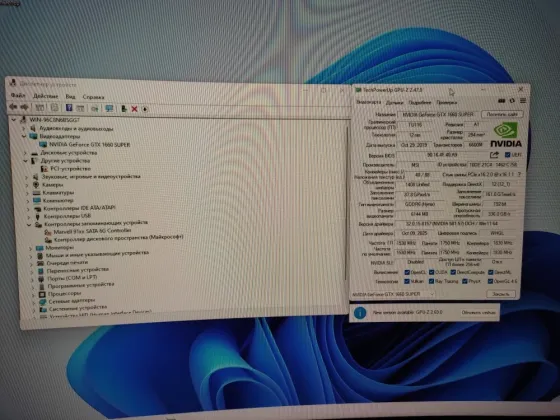Collapse Контроллеры запоминающих устройств node

tap(29, 224)
